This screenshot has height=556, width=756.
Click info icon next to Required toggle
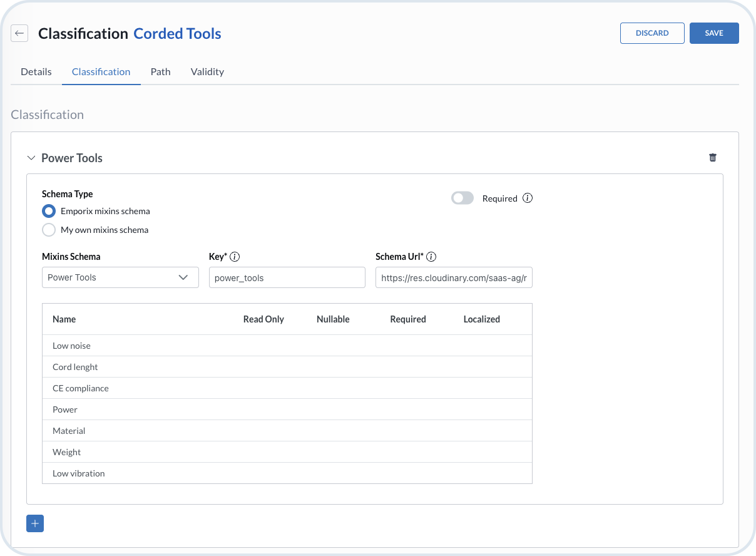click(x=528, y=198)
